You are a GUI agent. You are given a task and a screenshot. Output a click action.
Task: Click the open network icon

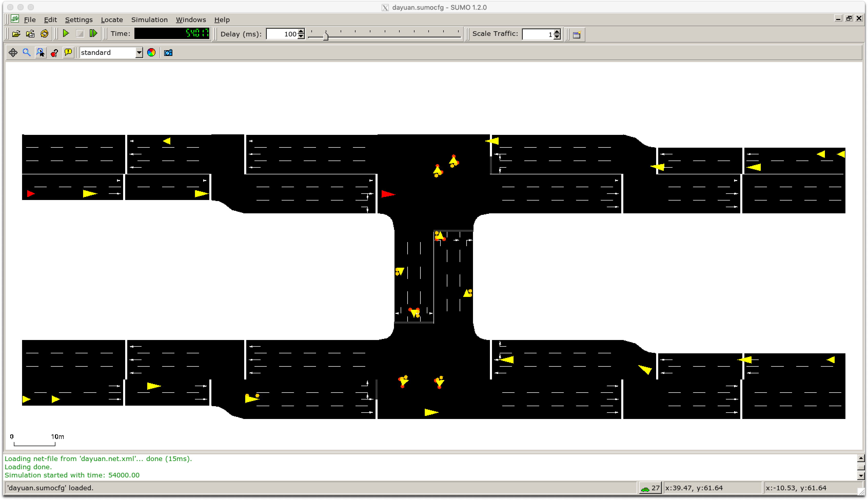click(30, 34)
